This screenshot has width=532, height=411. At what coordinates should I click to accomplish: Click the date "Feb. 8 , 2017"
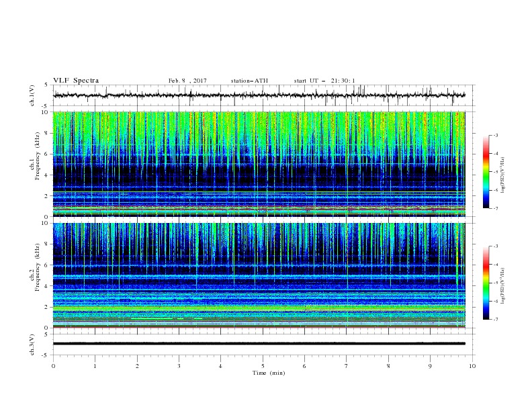pos(187,81)
